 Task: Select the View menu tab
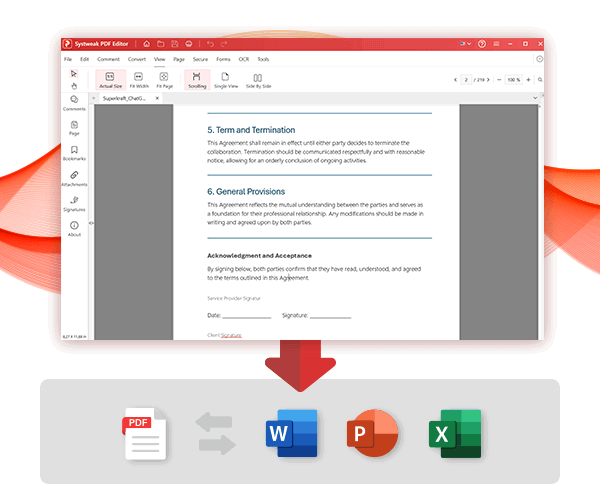[x=160, y=59]
